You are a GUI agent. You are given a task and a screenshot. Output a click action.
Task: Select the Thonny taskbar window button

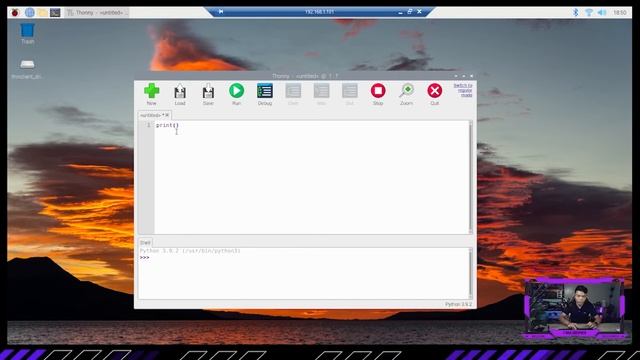[97, 13]
